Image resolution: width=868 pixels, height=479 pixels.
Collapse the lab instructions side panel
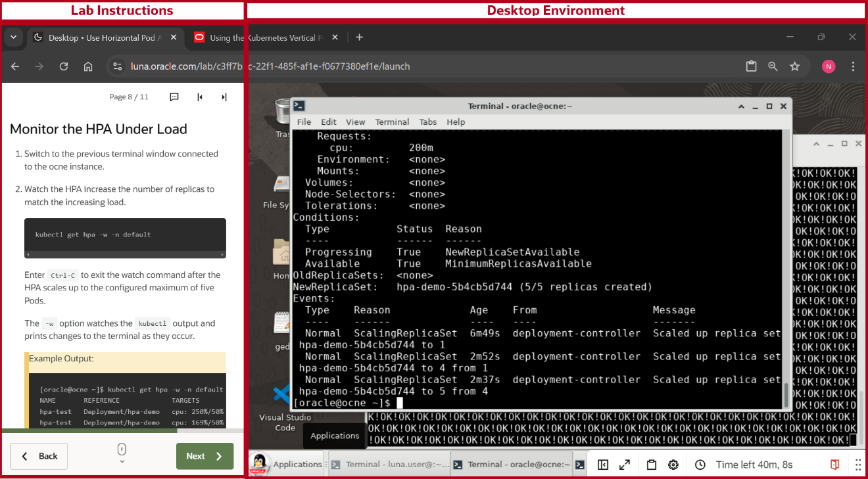coord(603,465)
